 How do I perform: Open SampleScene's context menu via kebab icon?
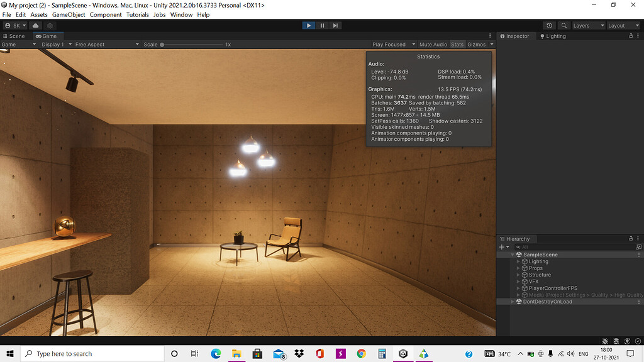point(639,255)
